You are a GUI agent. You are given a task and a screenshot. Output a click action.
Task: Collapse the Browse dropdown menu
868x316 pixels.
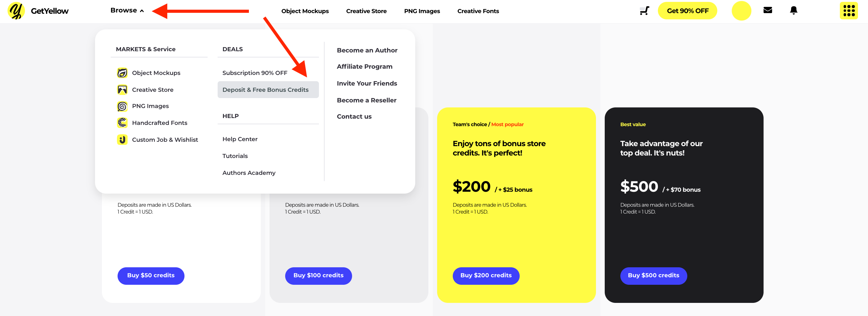(x=127, y=10)
